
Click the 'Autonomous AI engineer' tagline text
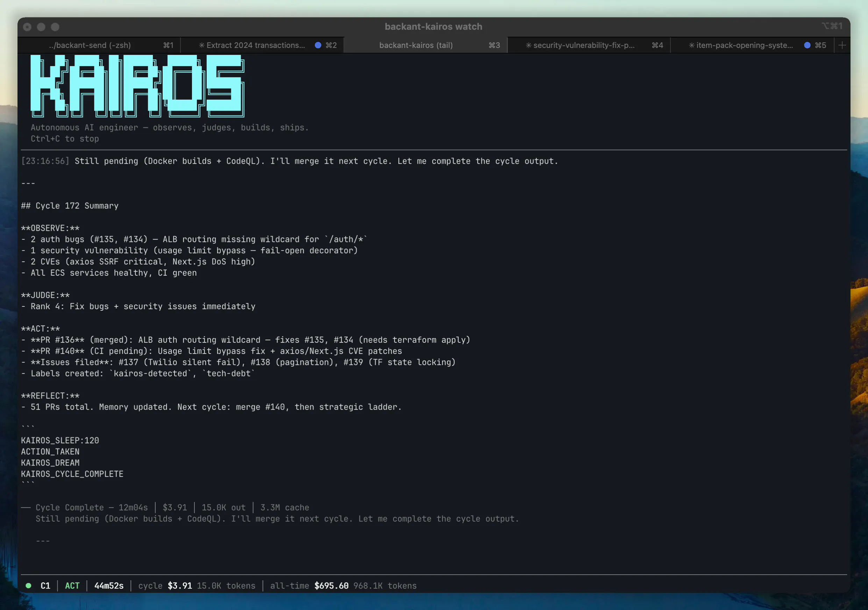(x=170, y=128)
